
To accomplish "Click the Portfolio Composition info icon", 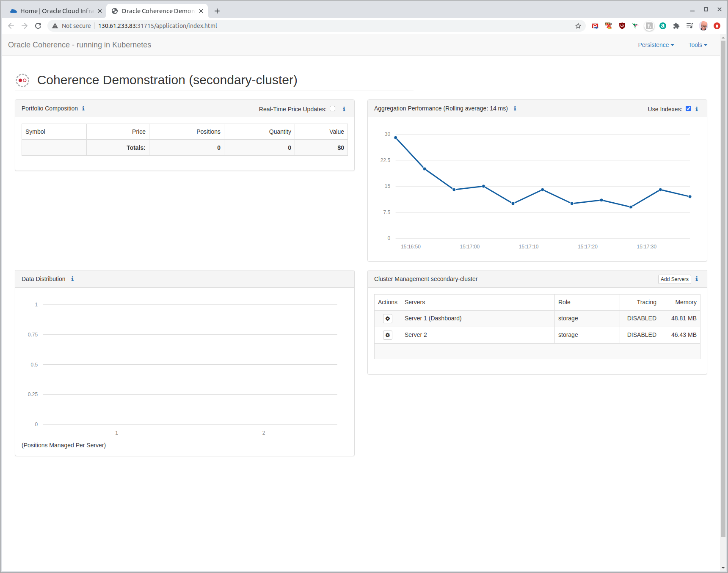I will 83,108.
